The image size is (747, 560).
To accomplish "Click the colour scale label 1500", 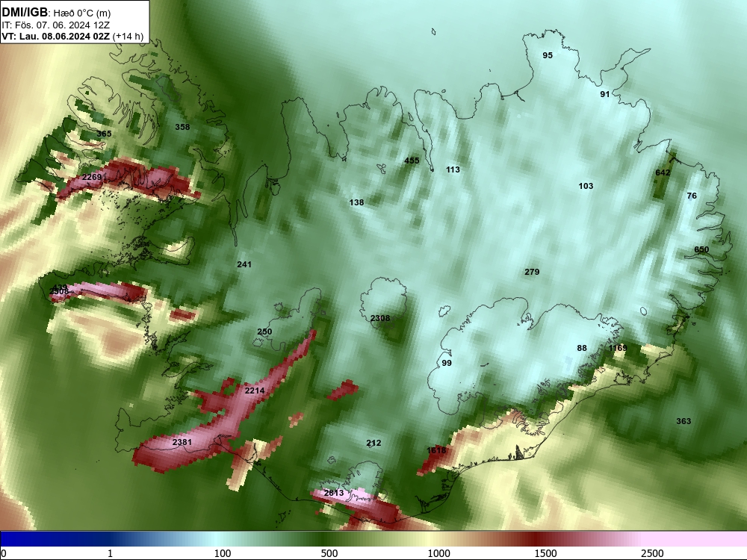I will [545, 553].
